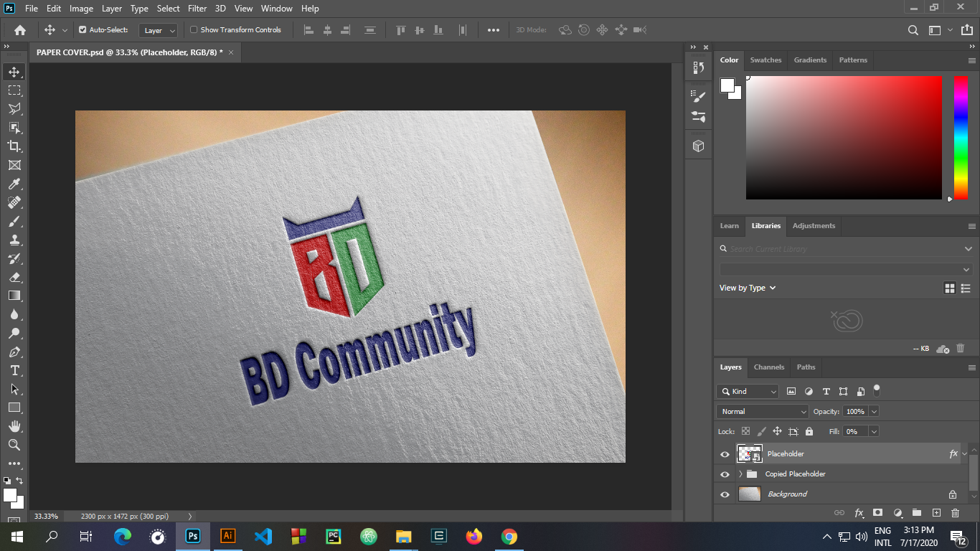This screenshot has height=551, width=980.
Task: Click the hue slider strip
Action: click(961, 138)
